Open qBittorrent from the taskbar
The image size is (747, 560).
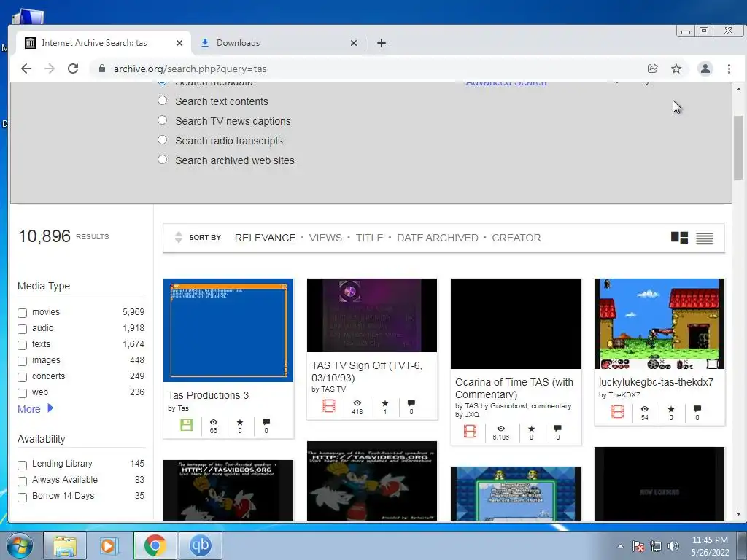[x=200, y=545]
